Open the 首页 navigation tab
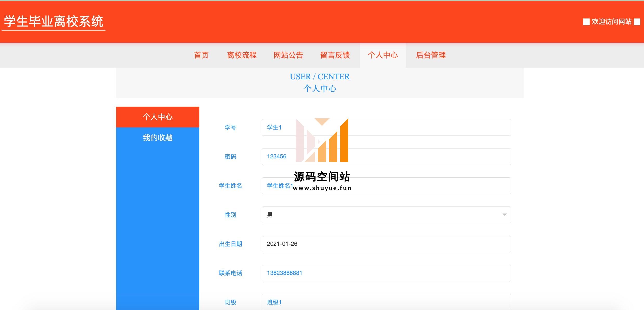The image size is (644, 310). pyautogui.click(x=201, y=55)
